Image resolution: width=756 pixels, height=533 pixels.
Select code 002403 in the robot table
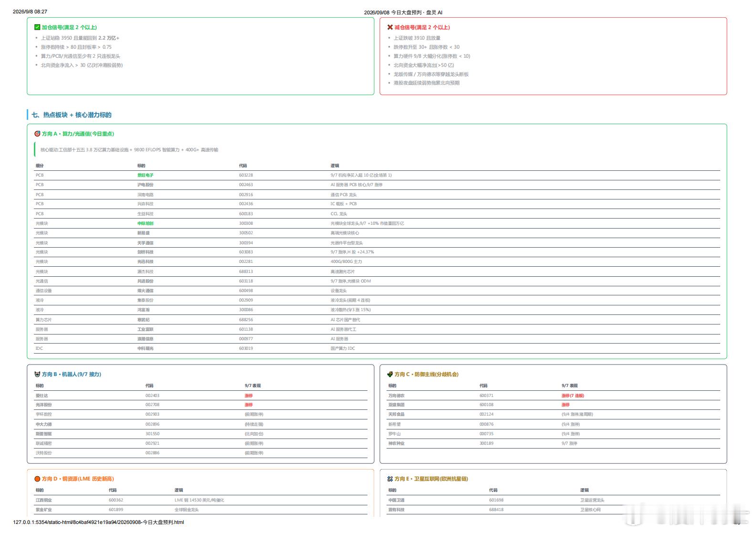(152, 396)
